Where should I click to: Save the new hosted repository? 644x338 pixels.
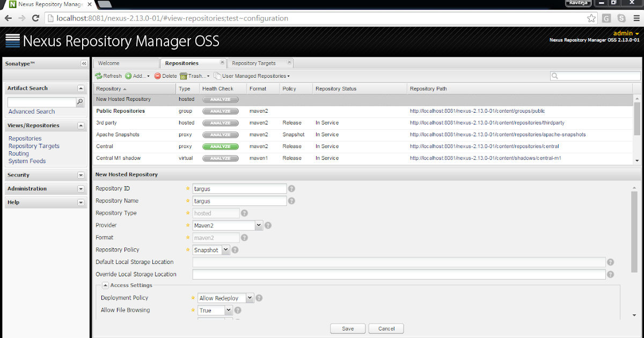347,328
